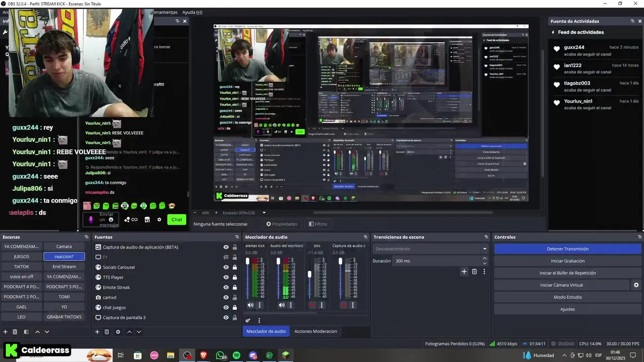Pop out the Fuente de Actividades dock

(x=632, y=21)
